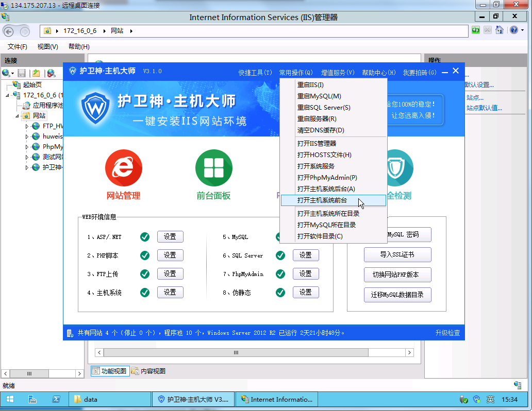Expand the 测试网 site node
532x411 pixels.
click(27, 157)
